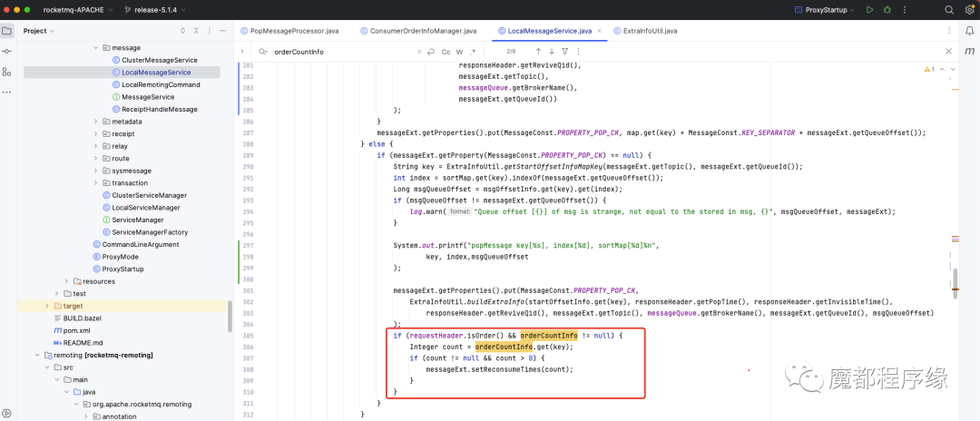Viewport: 980px width, 421px height.
Task: Open IDE settings gear
Action: (x=968, y=10)
